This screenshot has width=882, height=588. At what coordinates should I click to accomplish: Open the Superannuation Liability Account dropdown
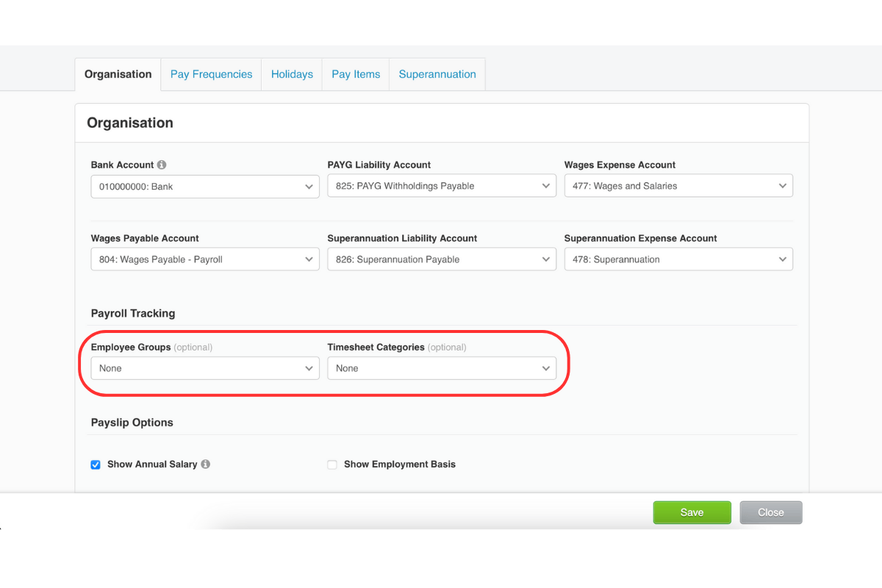coord(441,259)
